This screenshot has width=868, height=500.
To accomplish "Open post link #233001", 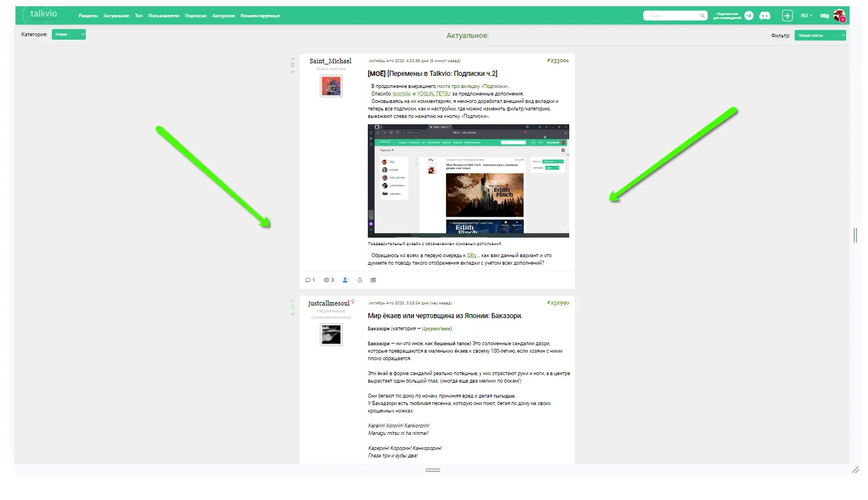I will coord(558,60).
